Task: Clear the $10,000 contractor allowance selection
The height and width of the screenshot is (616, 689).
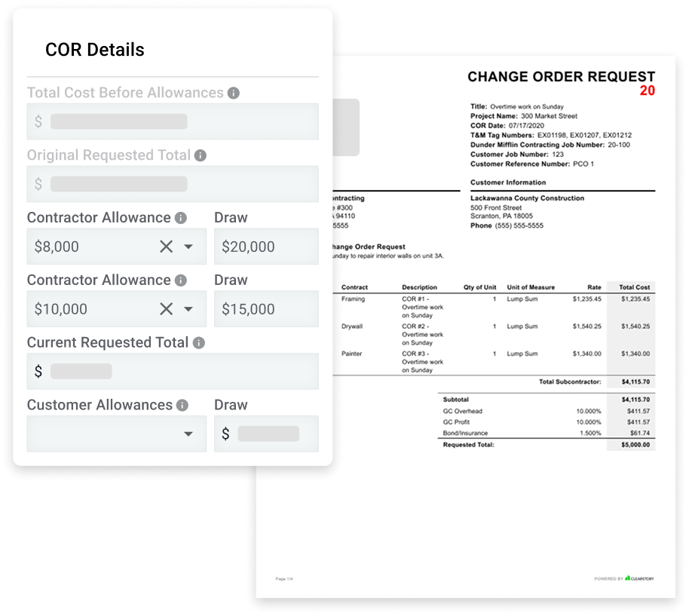Action: (166, 309)
